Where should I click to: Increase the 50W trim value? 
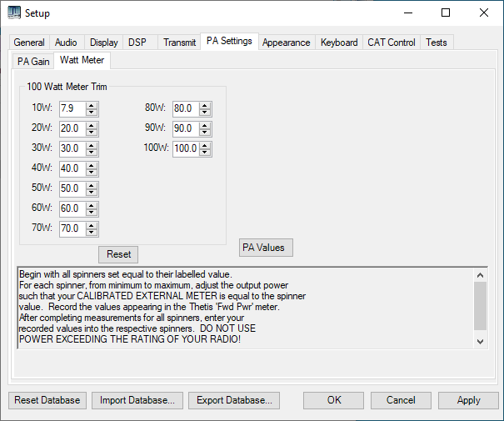(92, 185)
